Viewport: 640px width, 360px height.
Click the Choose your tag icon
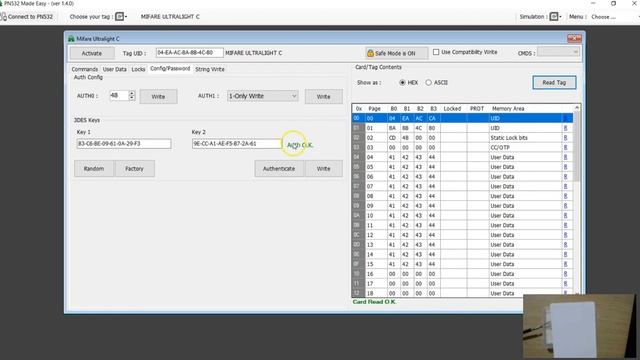(119, 17)
